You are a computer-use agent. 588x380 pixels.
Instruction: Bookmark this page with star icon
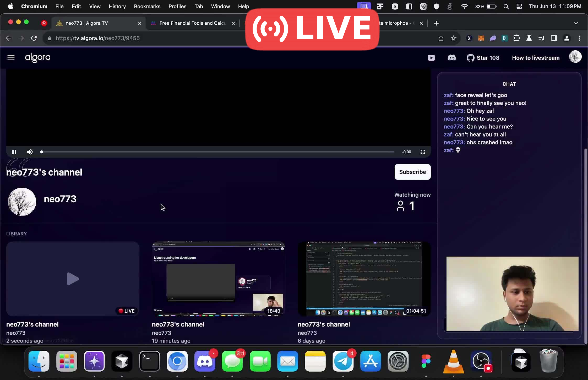pos(453,38)
